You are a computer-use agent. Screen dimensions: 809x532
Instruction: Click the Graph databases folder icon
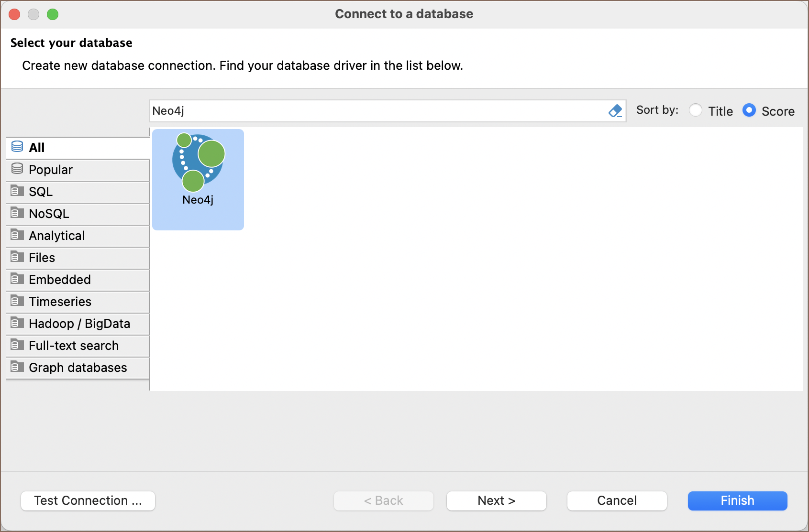(17, 367)
